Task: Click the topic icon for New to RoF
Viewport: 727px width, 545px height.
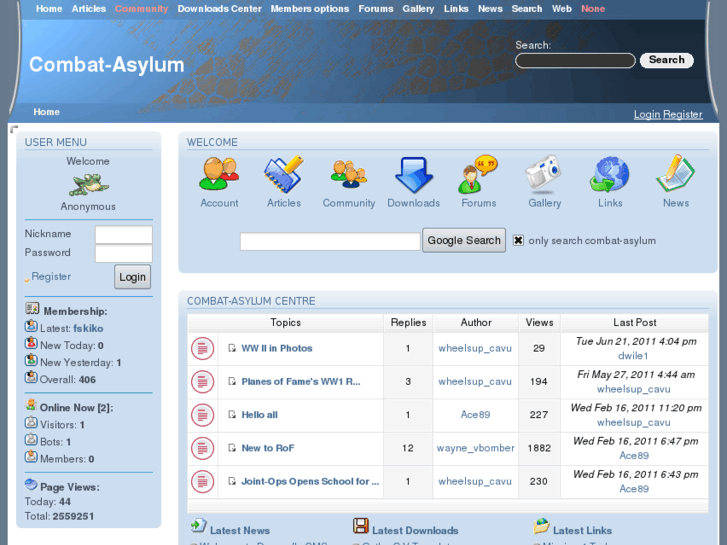Action: [x=203, y=449]
